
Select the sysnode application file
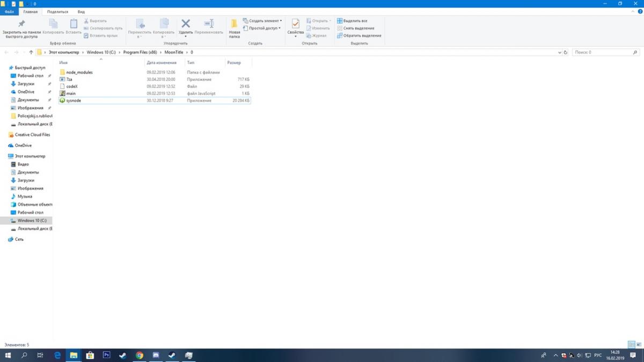(74, 100)
